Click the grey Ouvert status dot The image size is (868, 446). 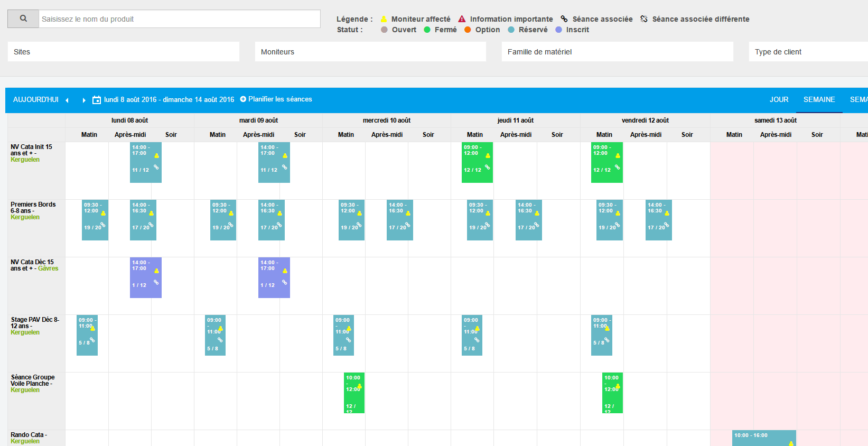coord(384,30)
